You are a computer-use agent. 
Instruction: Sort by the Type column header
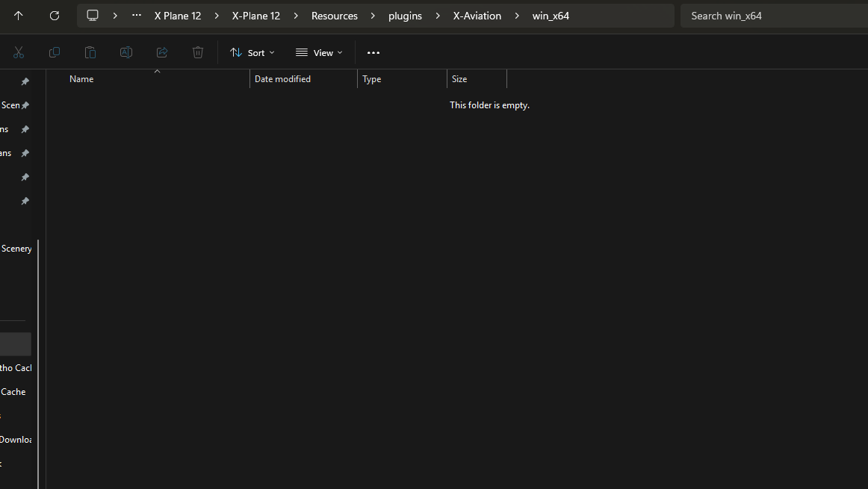click(x=372, y=79)
